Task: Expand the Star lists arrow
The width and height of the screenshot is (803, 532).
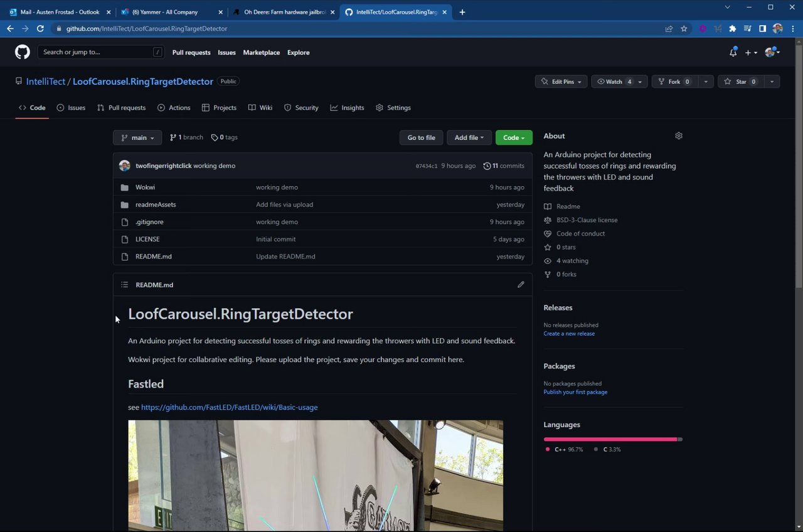Action: click(x=772, y=82)
